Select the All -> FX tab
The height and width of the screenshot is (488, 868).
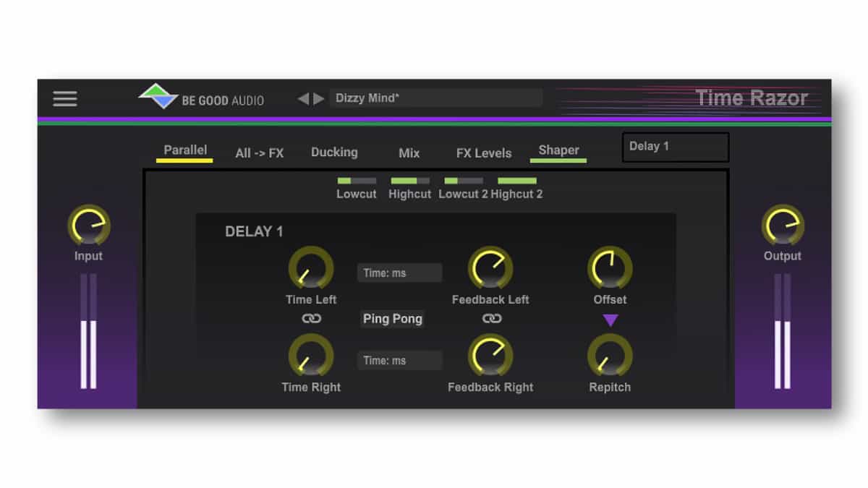coord(260,153)
